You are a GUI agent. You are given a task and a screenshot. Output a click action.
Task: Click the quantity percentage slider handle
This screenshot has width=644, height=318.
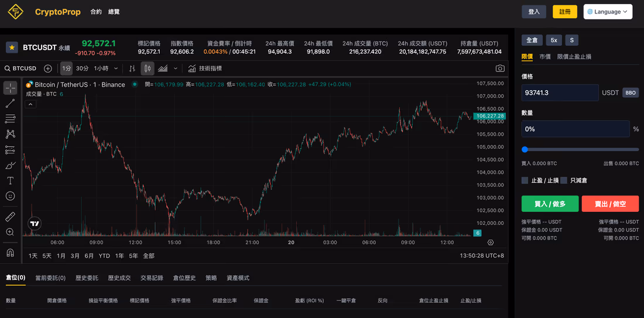[525, 149]
